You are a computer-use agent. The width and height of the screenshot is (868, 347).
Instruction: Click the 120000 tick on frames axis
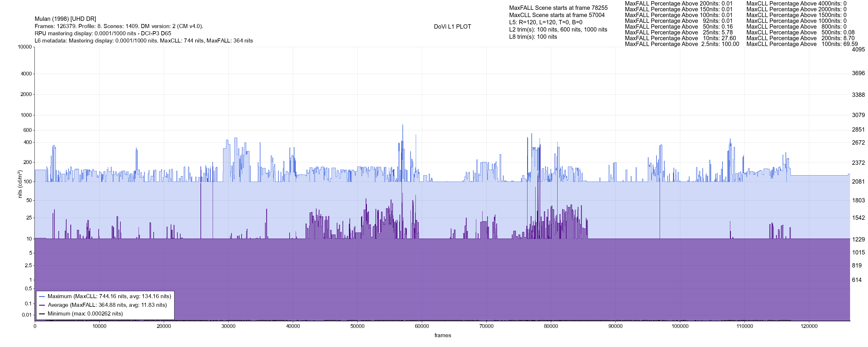point(809,326)
